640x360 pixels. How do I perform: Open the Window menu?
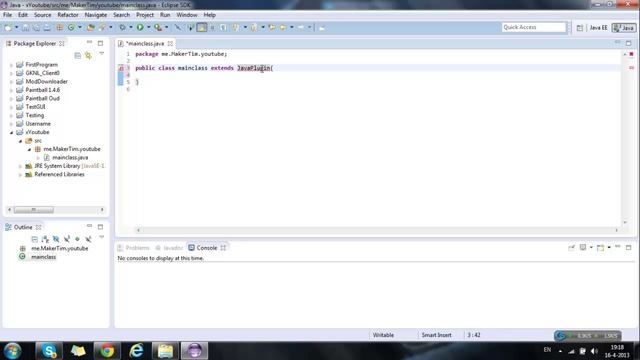tap(187, 15)
